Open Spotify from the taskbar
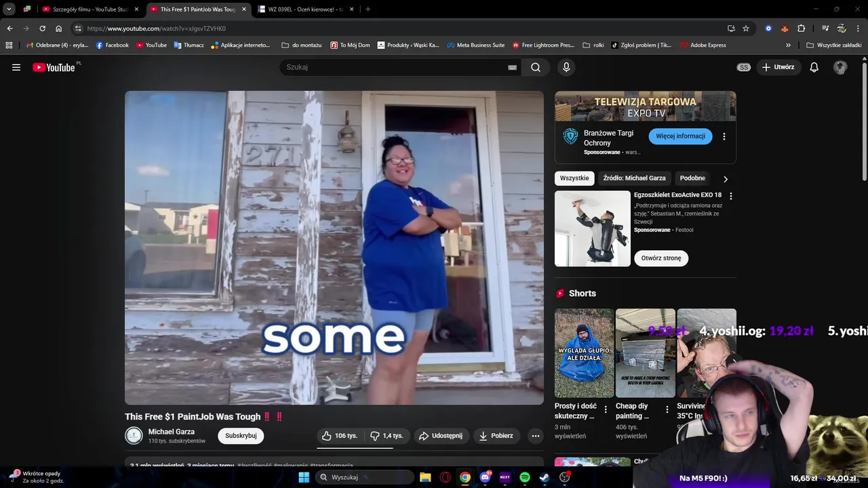Screen dimensions: 868x488 [x=525, y=477]
